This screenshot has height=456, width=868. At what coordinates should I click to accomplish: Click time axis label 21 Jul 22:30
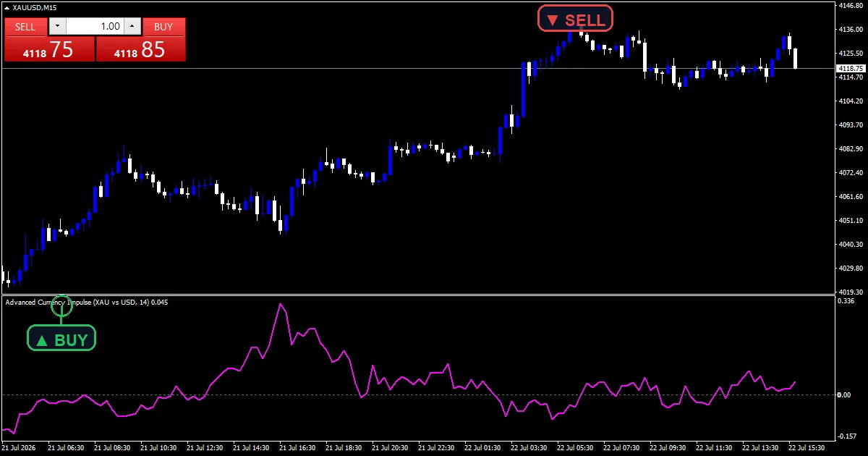click(436, 448)
